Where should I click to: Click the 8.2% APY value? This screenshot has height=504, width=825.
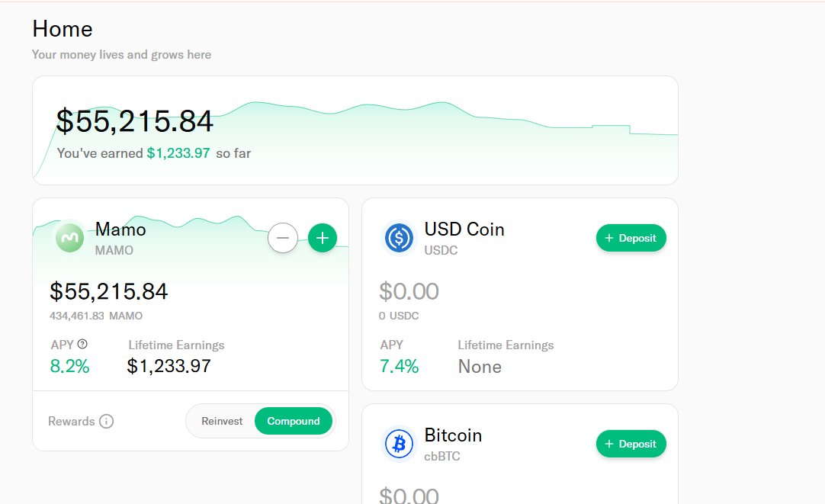(x=69, y=366)
